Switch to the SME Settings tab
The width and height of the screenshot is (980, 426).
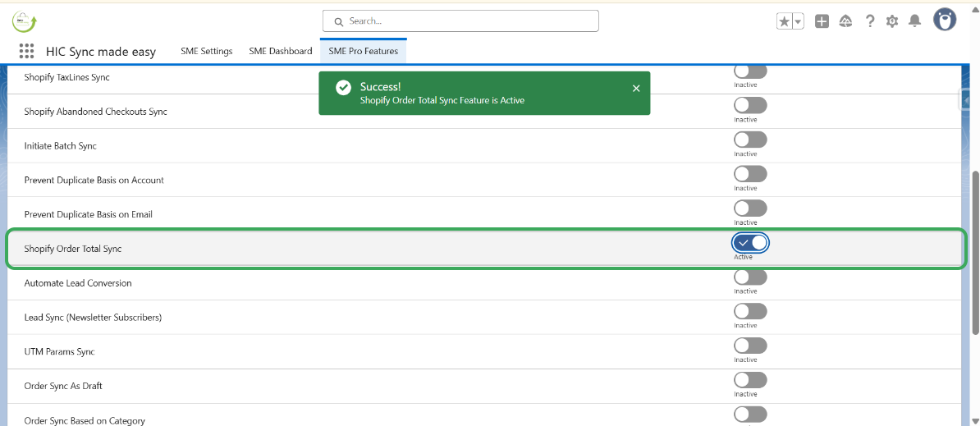[207, 51]
